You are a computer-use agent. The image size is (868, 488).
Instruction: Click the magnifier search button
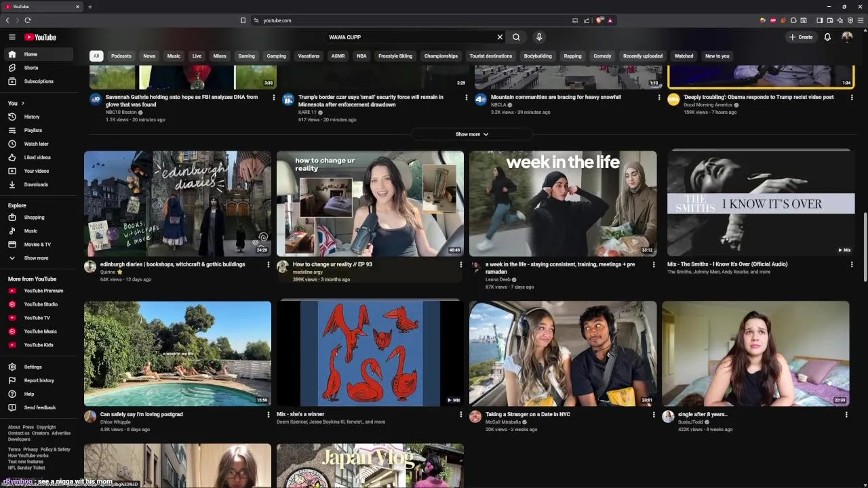tap(516, 37)
